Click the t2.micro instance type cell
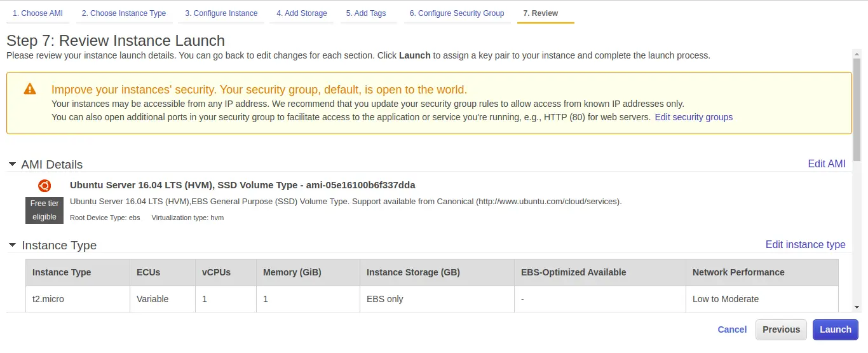This screenshot has width=868, height=353. coord(78,299)
